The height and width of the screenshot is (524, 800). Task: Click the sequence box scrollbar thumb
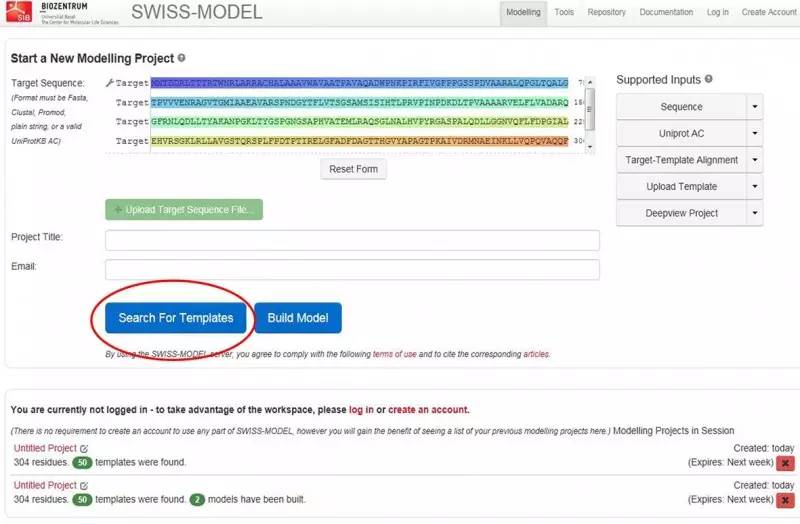pyautogui.click(x=590, y=109)
